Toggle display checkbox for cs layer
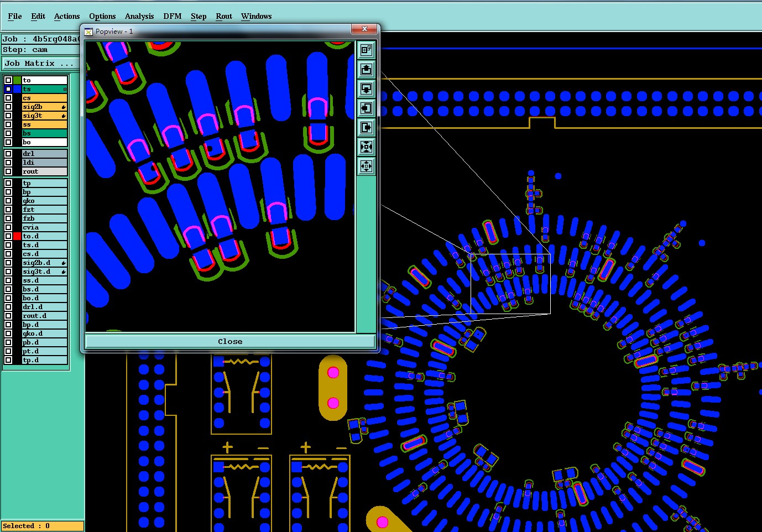 tap(8, 98)
